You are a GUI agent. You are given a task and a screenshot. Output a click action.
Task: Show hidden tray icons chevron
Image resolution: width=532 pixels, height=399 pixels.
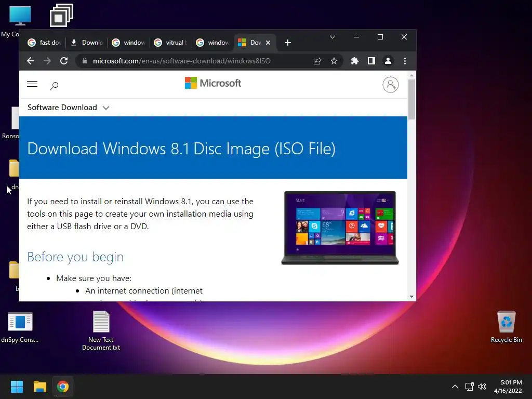455,387
